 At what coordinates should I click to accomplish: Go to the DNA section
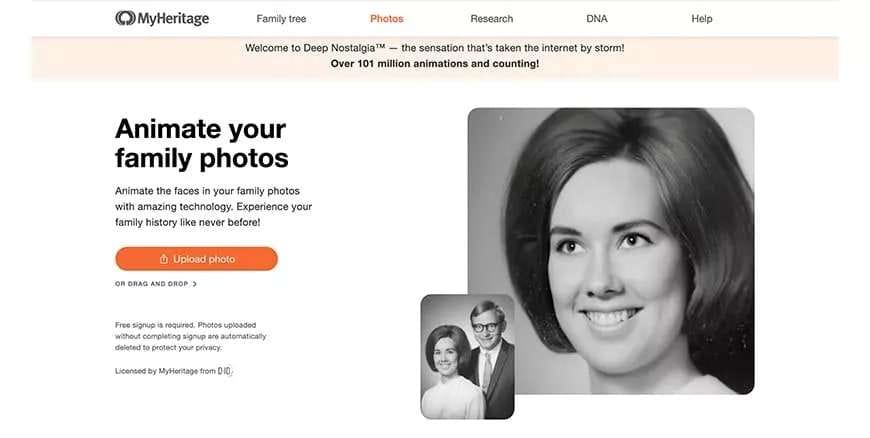point(596,19)
